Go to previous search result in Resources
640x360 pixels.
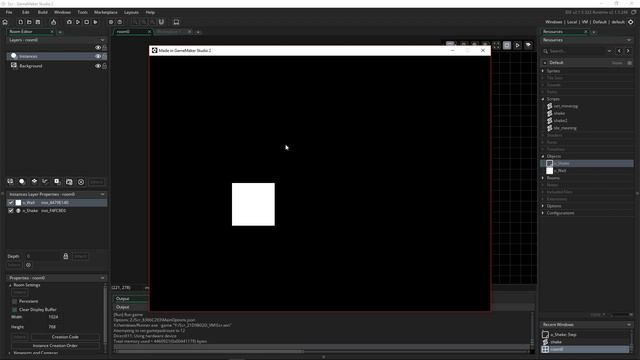[619, 51]
